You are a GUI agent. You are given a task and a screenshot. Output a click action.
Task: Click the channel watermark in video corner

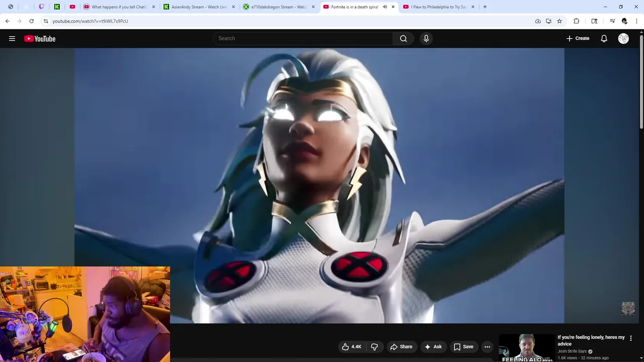(628, 308)
